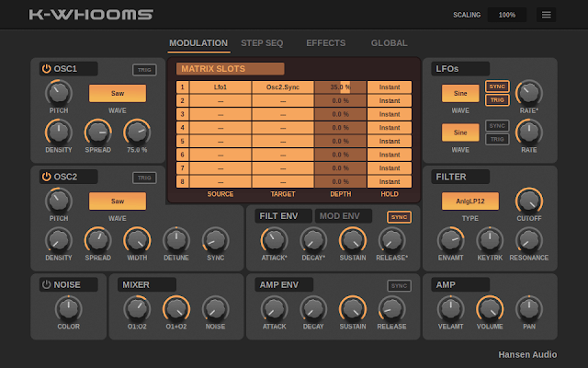This screenshot has width=588, height=368.
Task: Click the OSC1 PITCH knob
Action: [59, 93]
